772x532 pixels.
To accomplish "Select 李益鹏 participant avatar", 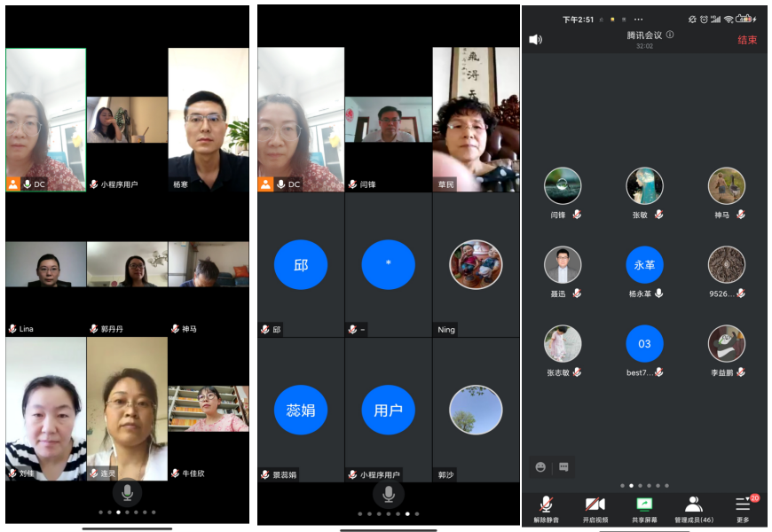I will pos(726,344).
